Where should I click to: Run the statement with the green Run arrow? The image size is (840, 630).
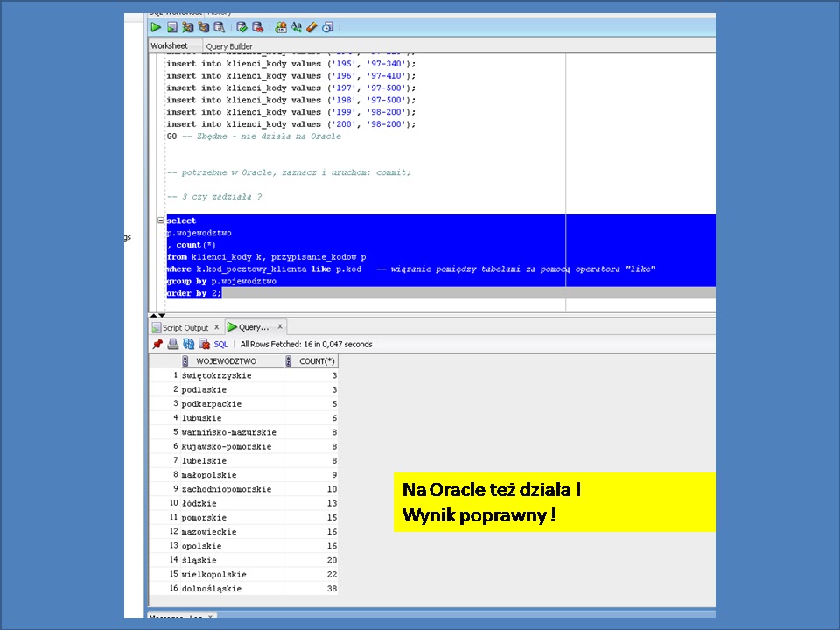pos(155,27)
